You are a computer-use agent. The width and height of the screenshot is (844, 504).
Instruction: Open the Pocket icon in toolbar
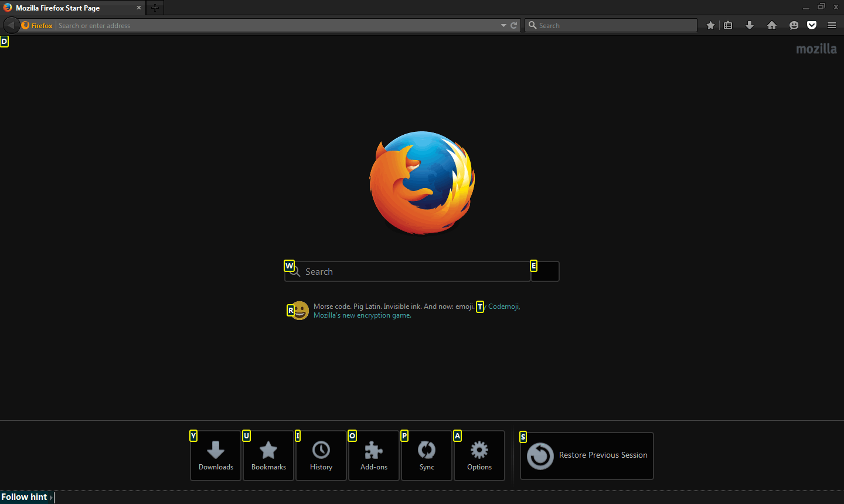(812, 25)
